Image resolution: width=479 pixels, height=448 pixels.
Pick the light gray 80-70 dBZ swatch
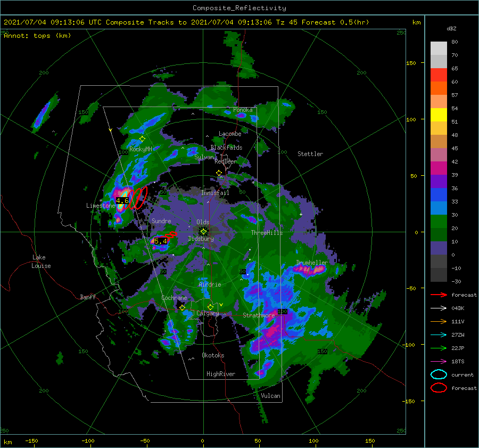[439, 48]
